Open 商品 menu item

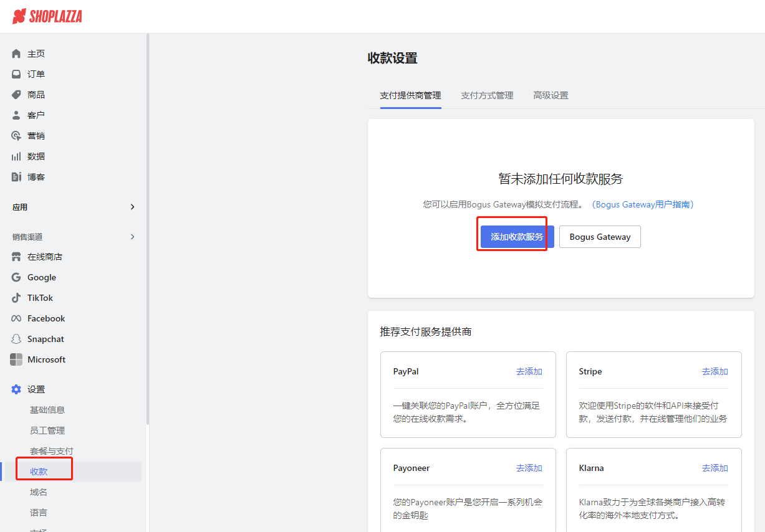36,95
